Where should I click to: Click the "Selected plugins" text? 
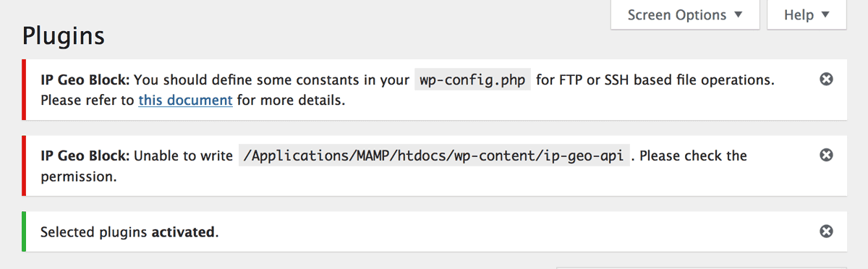(x=94, y=232)
